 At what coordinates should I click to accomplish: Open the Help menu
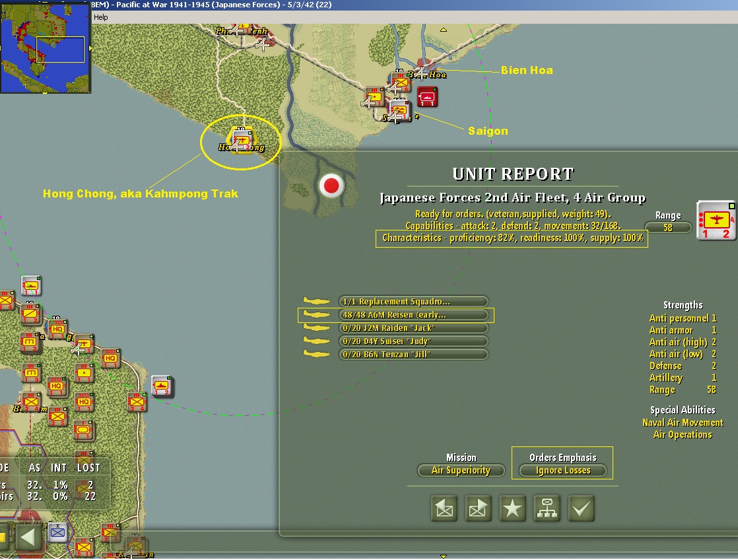pos(101,17)
